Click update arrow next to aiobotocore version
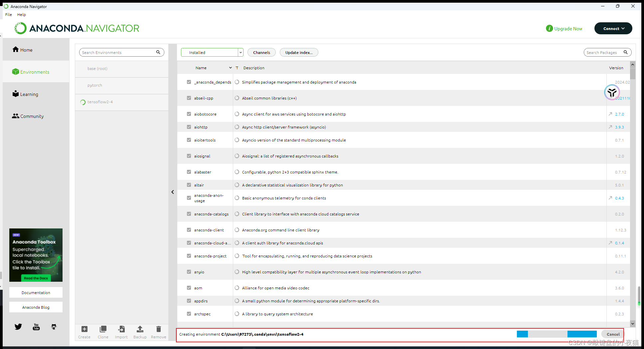 610,114
